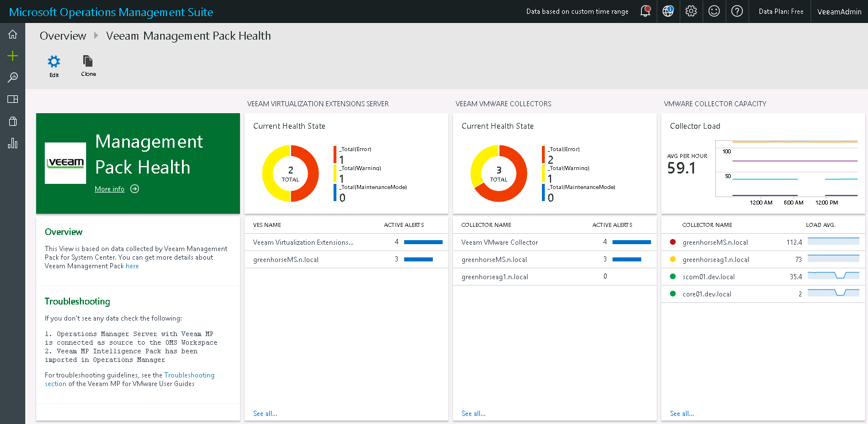
Task: Select greenhorseMS.n.local in VMware Collectors list
Action: pos(555,260)
